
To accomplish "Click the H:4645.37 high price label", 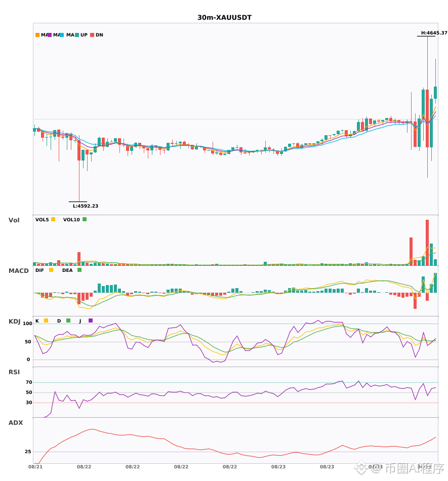I will coord(434,33).
